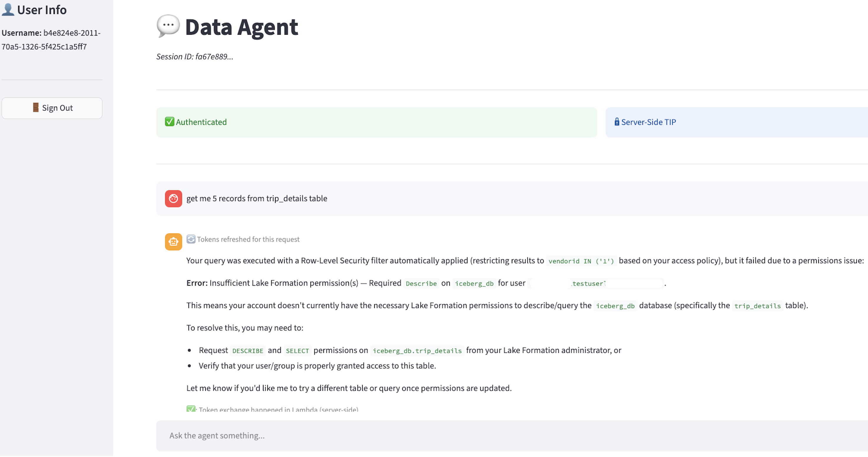Select the 'Server-Side TIP' label

[649, 122]
